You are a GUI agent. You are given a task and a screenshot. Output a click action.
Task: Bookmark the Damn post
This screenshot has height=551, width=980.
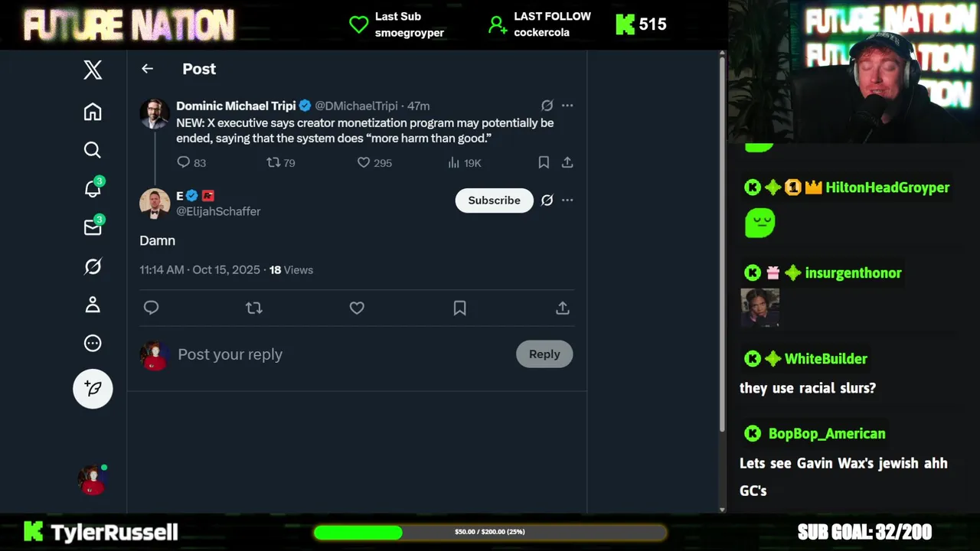pyautogui.click(x=459, y=308)
